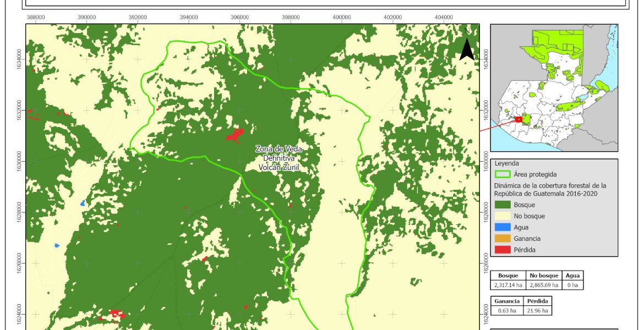
Task: Click the Agua blue legend swatch
Action: coord(503,227)
